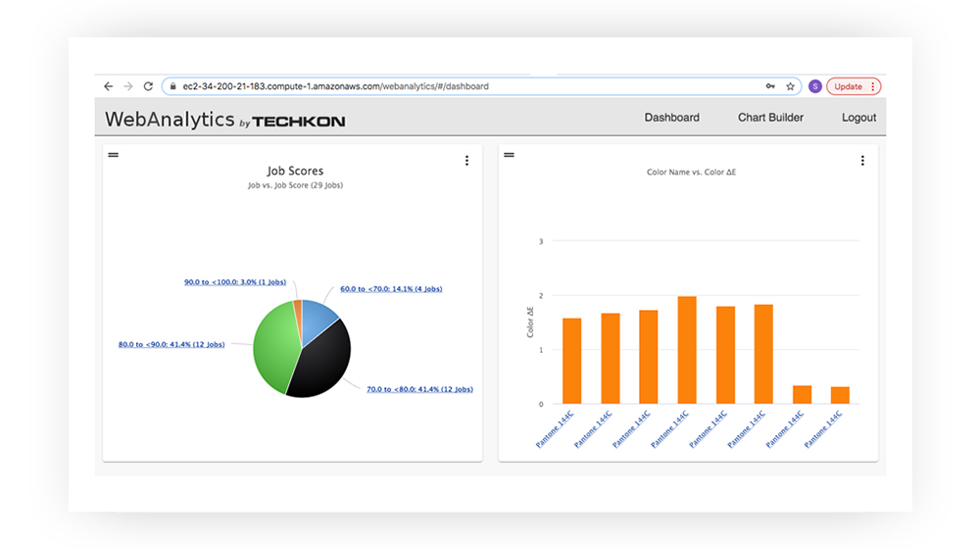Bookmark the page with the star icon

[x=790, y=86]
